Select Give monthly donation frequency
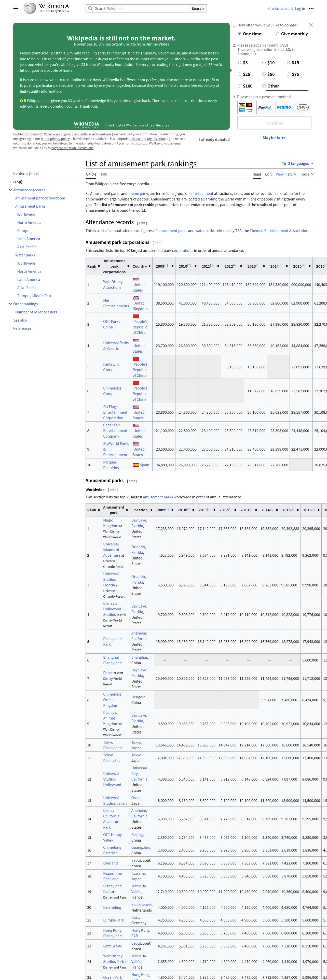This screenshot has width=327, height=980. coord(278,34)
